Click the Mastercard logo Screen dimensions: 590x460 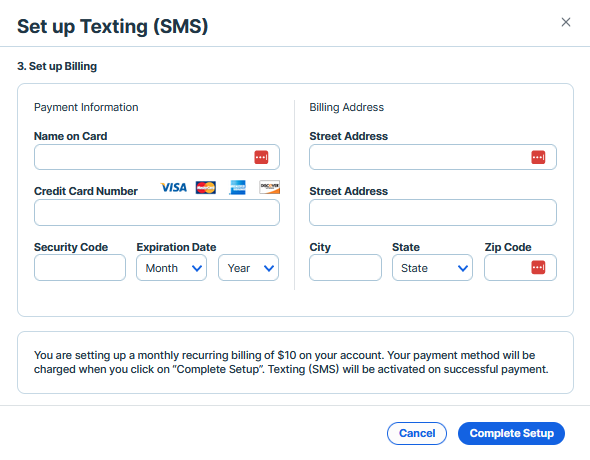click(206, 187)
